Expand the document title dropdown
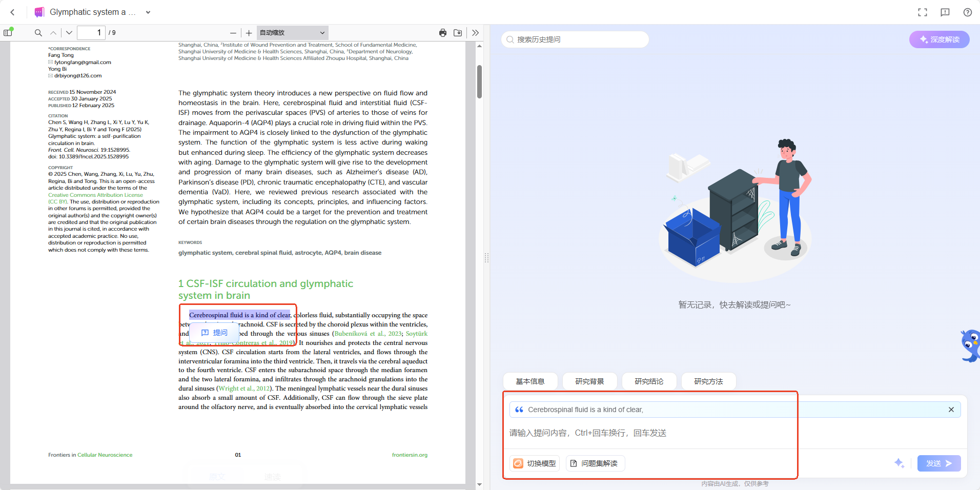Screen dimensions: 980x490 tap(148, 12)
